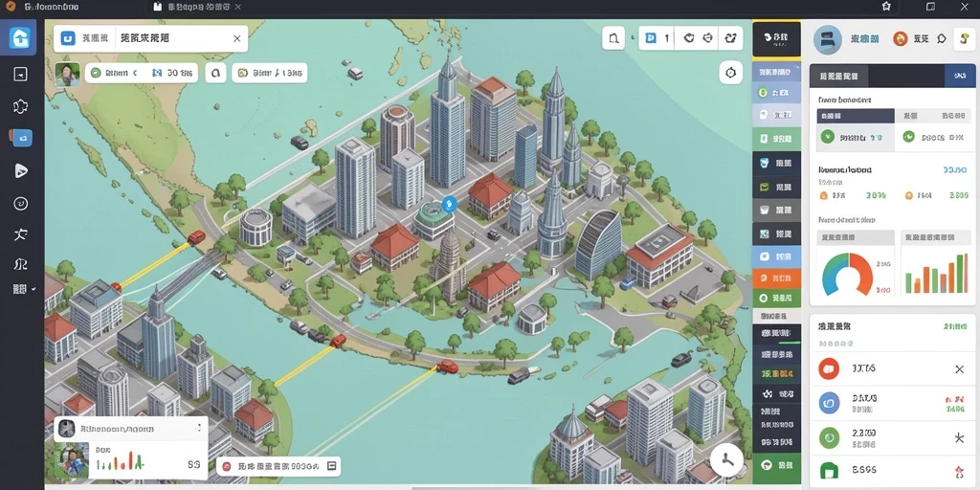Click the round white floating button on map

(727, 461)
